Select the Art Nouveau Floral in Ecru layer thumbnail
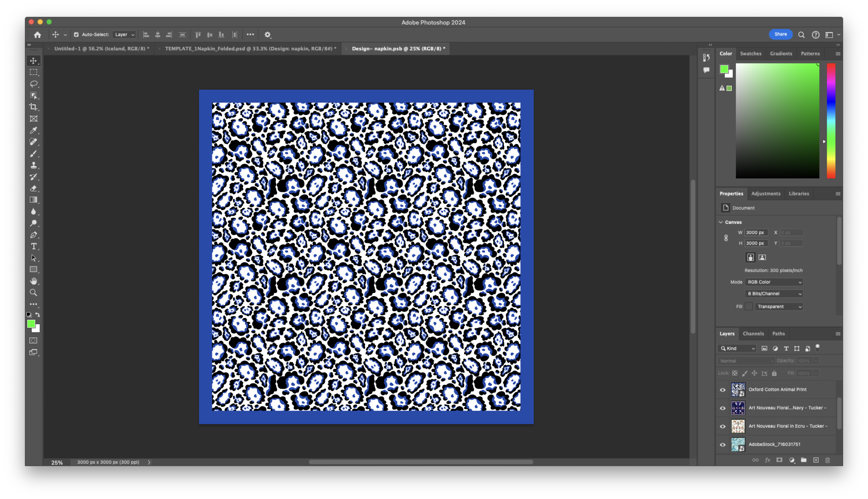The height and width of the screenshot is (499, 868). click(738, 426)
